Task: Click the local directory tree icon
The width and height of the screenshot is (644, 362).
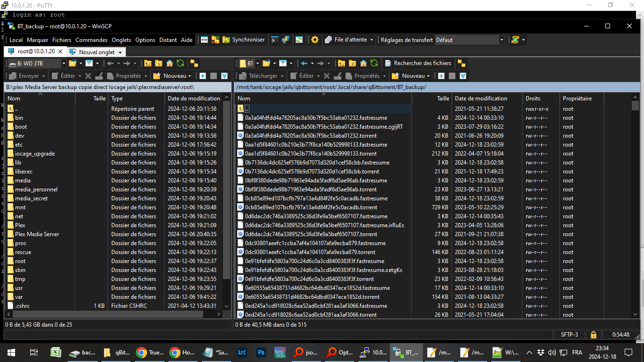Action: pos(194,63)
